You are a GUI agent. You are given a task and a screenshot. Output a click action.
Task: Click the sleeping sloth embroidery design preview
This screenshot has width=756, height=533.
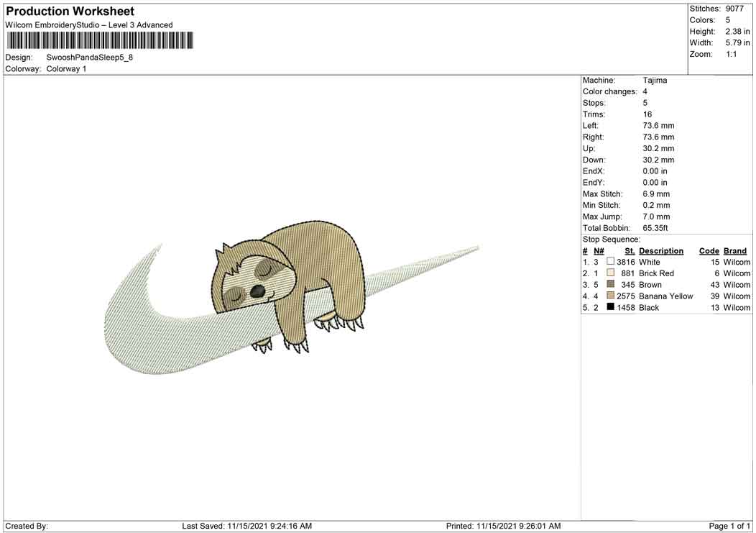point(291,297)
